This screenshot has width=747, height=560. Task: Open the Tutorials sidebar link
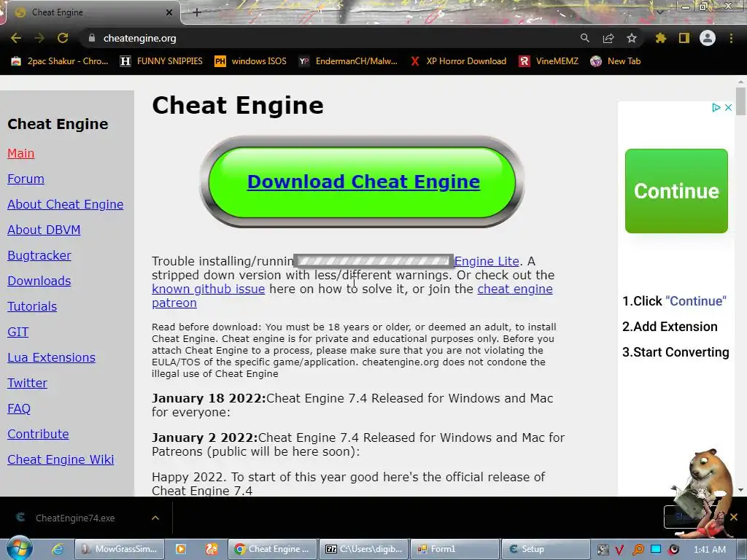(x=32, y=306)
